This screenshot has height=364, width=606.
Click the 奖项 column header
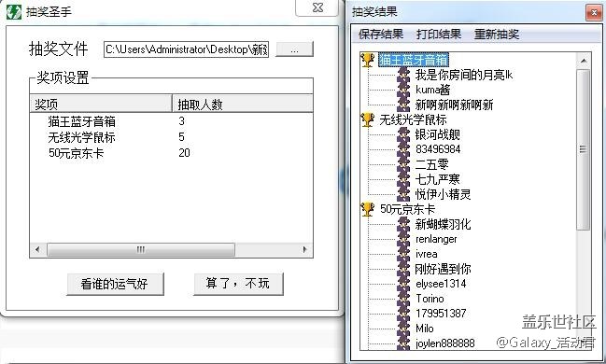tap(101, 104)
